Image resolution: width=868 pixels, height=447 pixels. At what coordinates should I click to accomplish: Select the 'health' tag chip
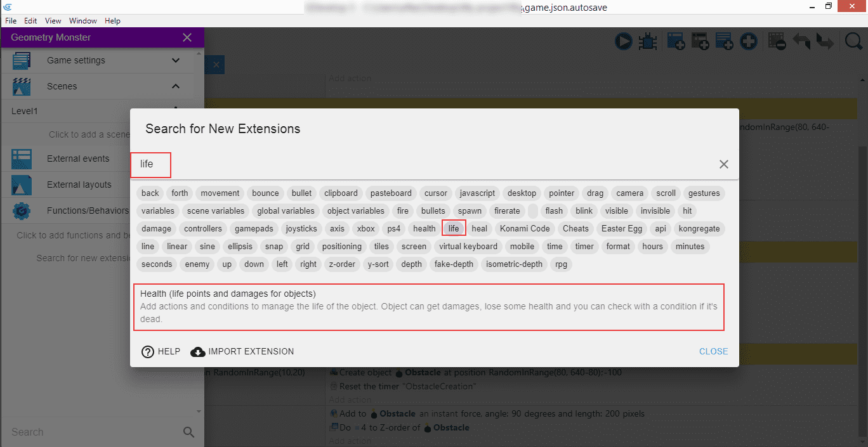[x=424, y=228]
